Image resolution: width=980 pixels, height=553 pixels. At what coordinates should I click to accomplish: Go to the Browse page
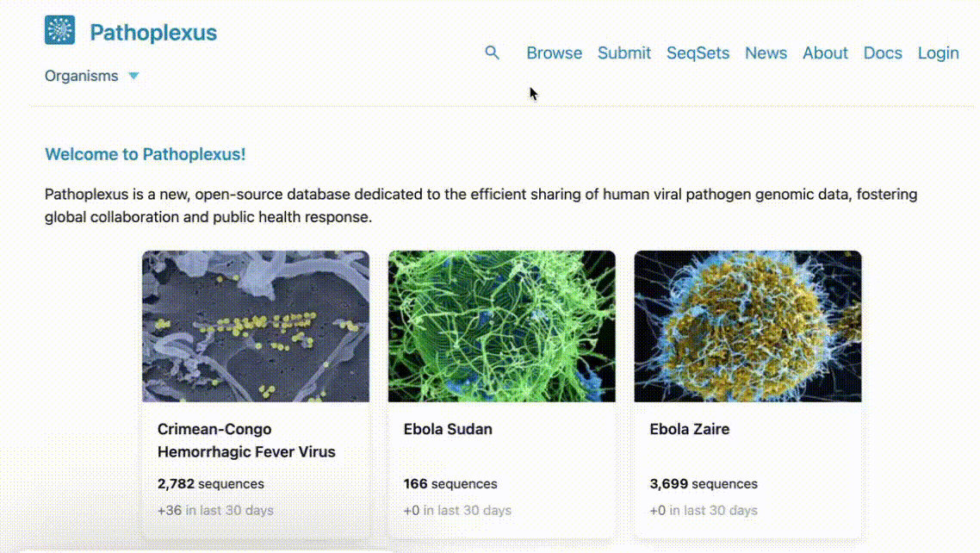pyautogui.click(x=554, y=53)
